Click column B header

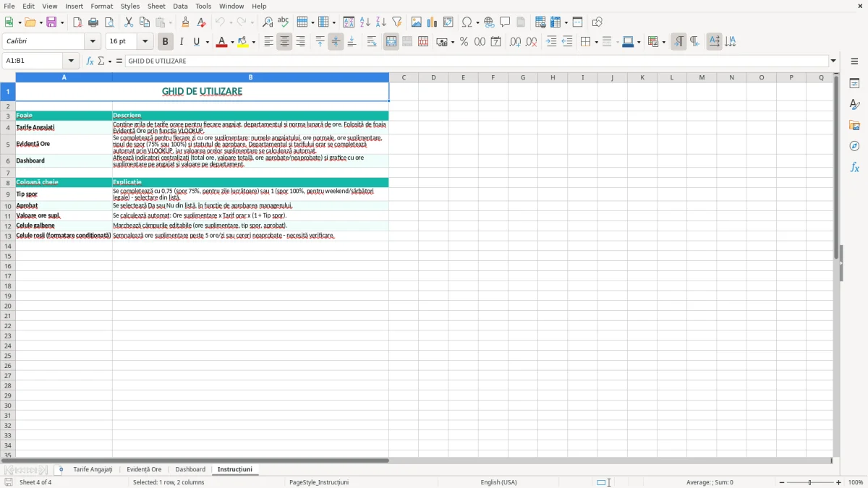[250, 77]
